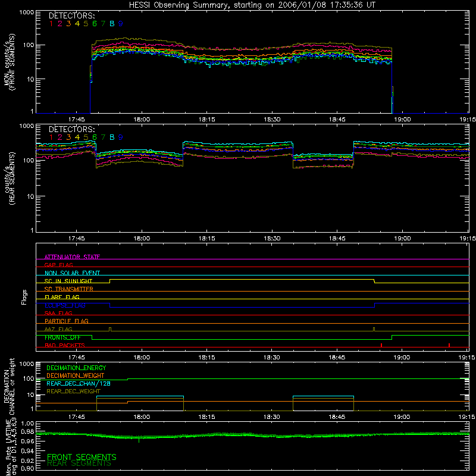
Task: Select detector 5 in the front segments legend
Action: tap(86, 24)
